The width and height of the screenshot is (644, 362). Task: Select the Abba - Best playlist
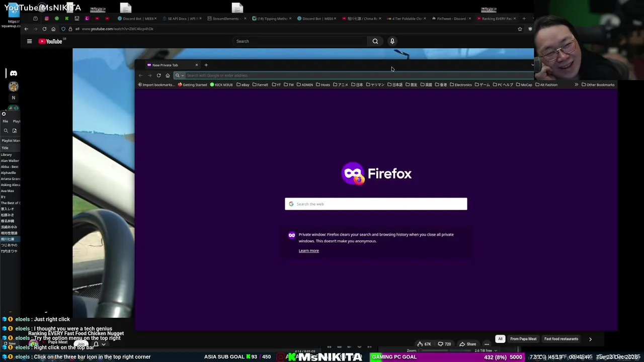click(x=10, y=167)
